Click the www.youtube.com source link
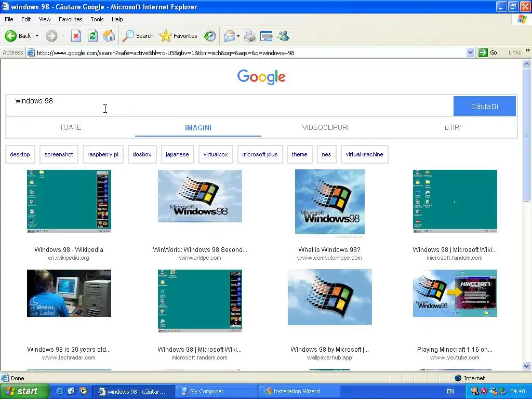Image resolution: width=532 pixels, height=399 pixels. [455, 357]
